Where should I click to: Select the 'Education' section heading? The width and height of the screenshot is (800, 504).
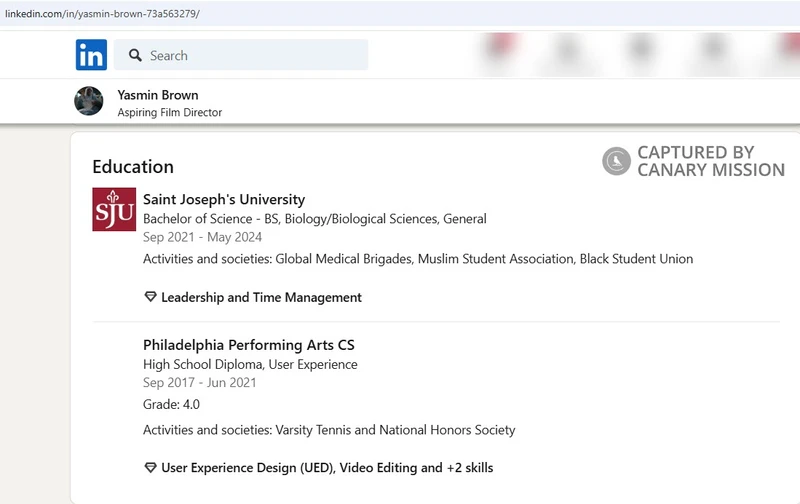click(x=133, y=167)
